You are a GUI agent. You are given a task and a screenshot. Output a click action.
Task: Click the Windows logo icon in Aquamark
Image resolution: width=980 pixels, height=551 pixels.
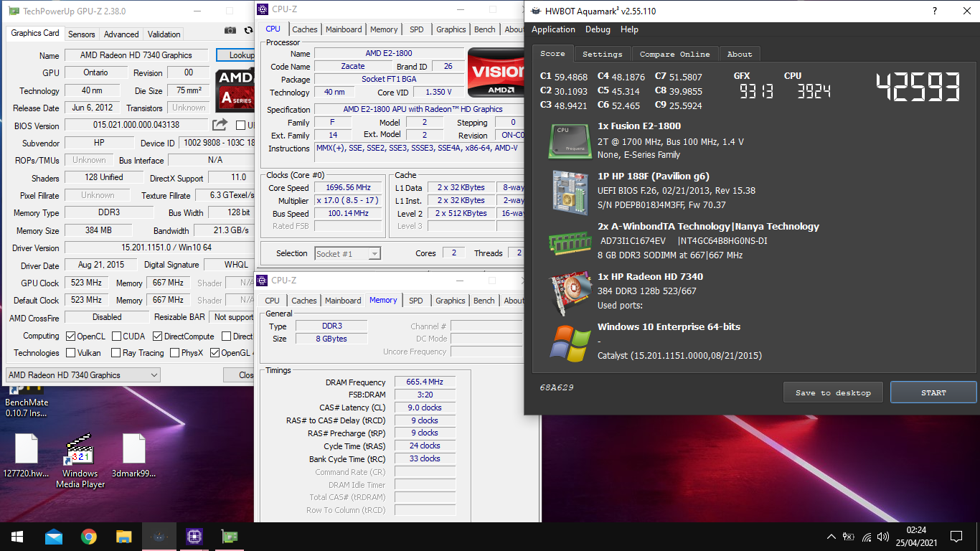click(570, 342)
